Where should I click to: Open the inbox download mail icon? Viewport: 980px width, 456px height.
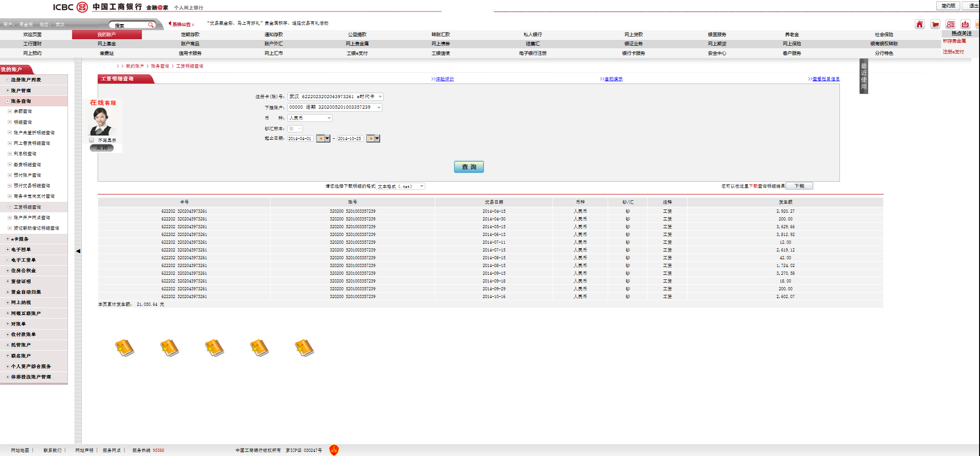click(965, 24)
